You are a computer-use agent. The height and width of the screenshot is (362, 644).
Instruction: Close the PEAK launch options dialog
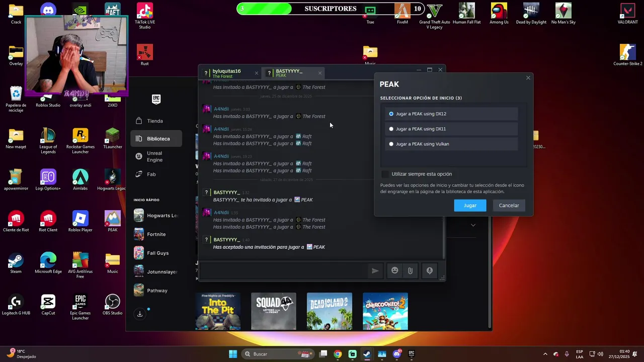pos(528,78)
